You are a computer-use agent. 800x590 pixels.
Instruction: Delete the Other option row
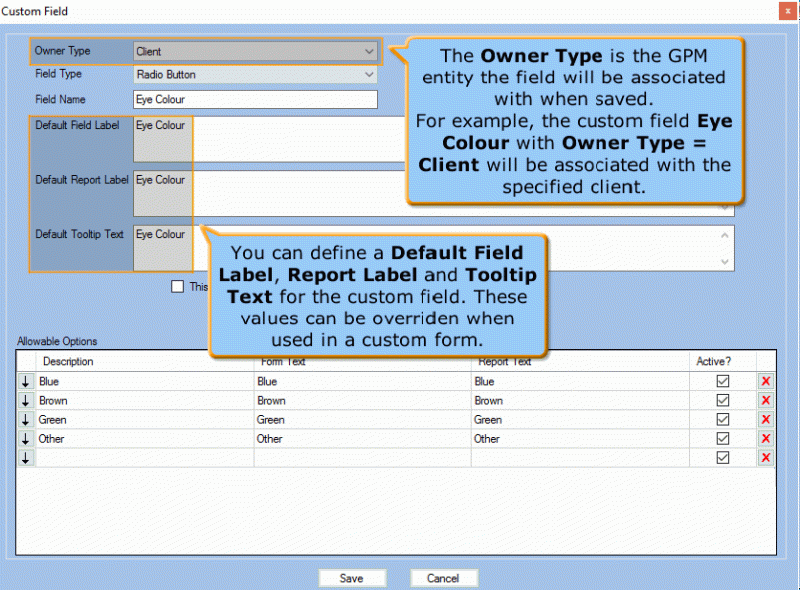point(766,438)
